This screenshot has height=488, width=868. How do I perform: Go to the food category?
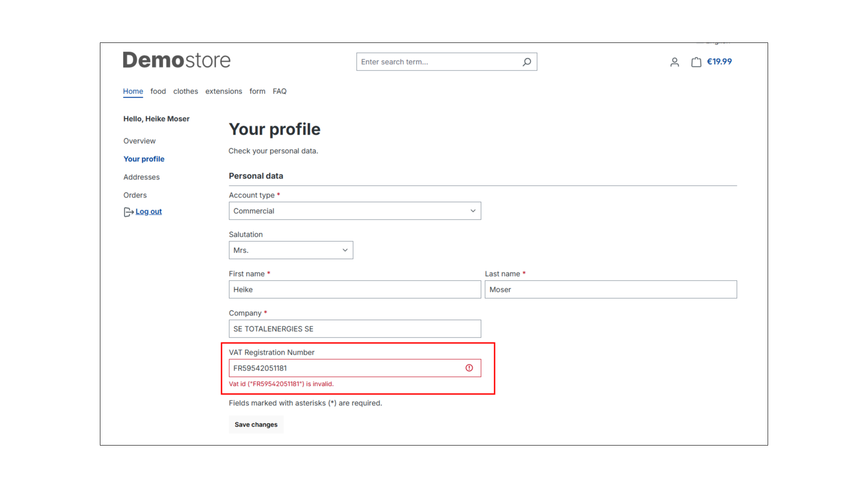coord(158,91)
